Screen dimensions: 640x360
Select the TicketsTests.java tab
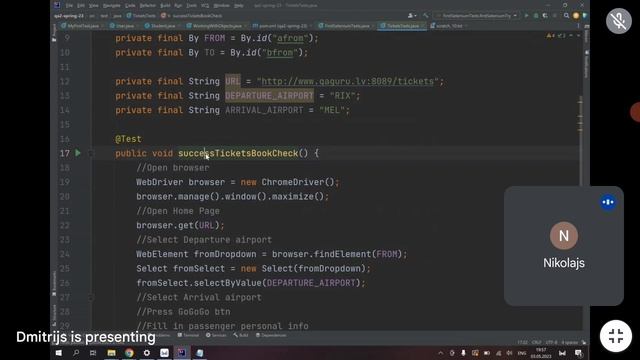pyautogui.click(x=401, y=26)
